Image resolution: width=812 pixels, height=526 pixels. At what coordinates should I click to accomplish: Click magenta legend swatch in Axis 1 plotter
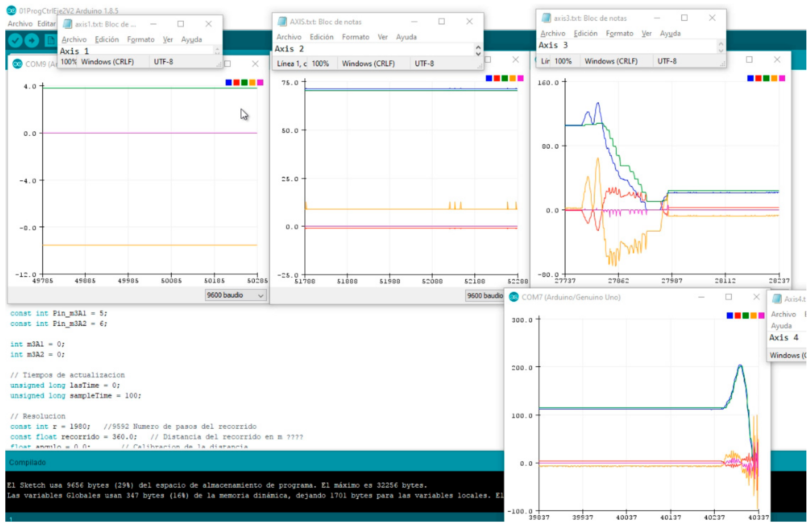point(260,82)
